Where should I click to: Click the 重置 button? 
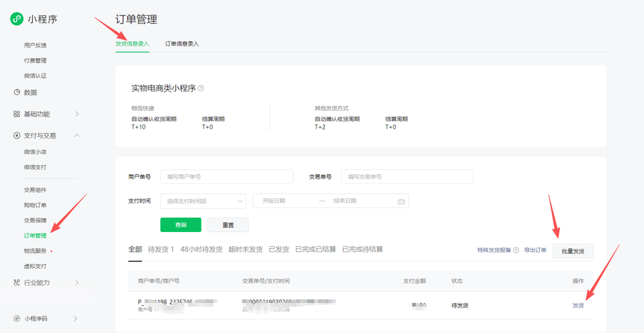tap(228, 225)
